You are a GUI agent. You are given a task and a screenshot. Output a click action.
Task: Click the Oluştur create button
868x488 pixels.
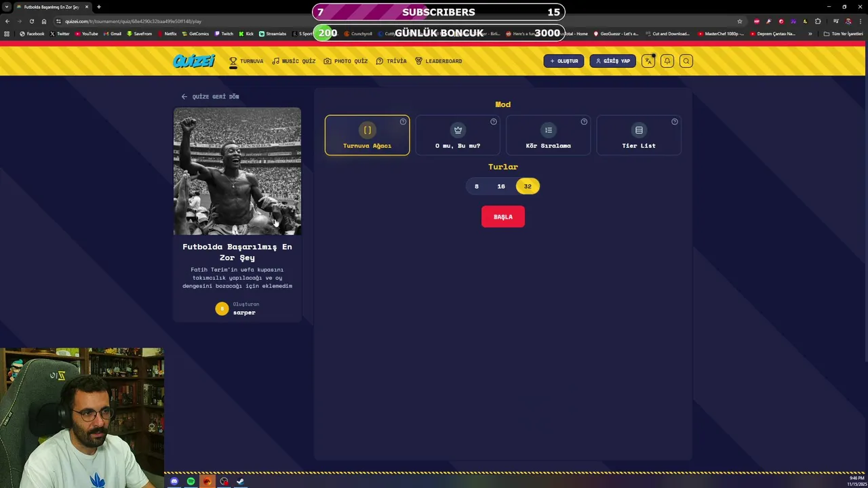tap(564, 61)
